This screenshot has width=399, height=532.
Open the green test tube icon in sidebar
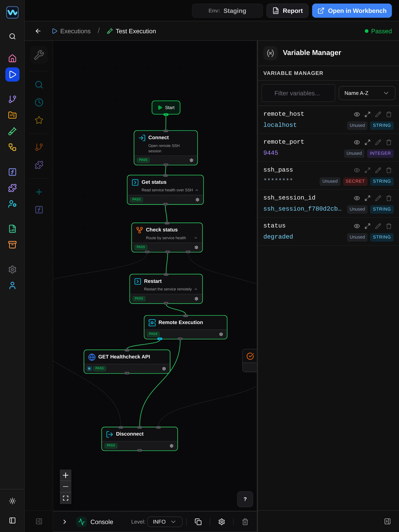pos(12,131)
